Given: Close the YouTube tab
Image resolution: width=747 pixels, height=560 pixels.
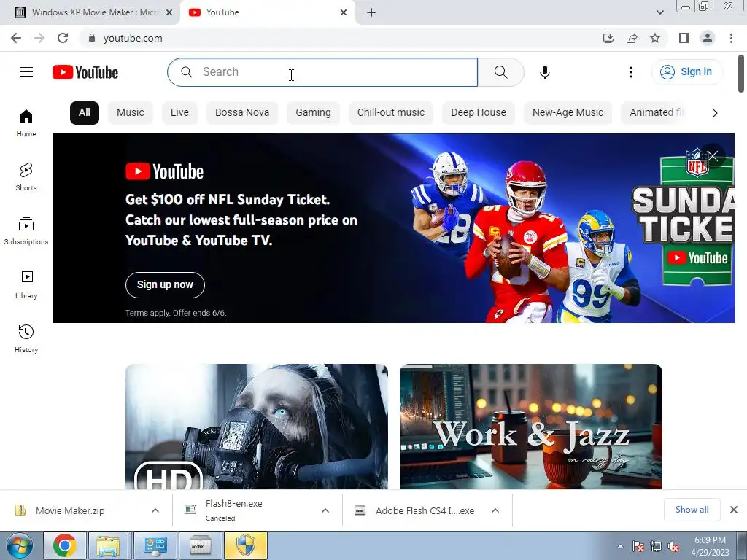Looking at the screenshot, I should click(x=344, y=12).
